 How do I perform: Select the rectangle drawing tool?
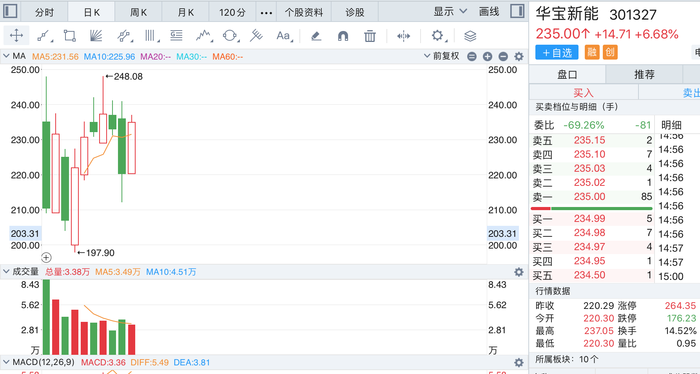[x=69, y=36]
